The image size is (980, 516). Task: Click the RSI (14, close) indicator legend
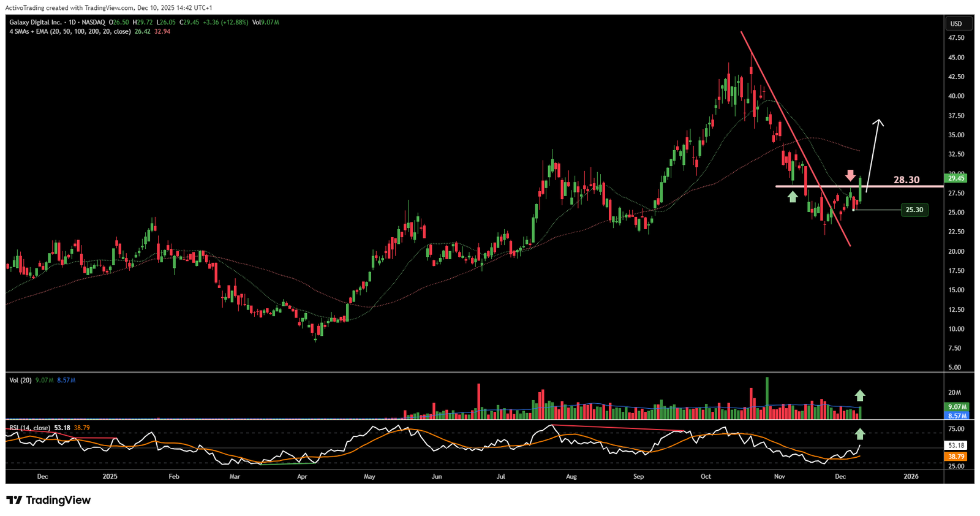[x=29, y=428]
